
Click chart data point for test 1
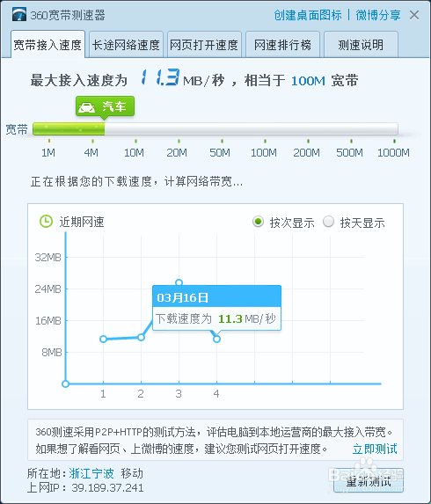tap(103, 339)
